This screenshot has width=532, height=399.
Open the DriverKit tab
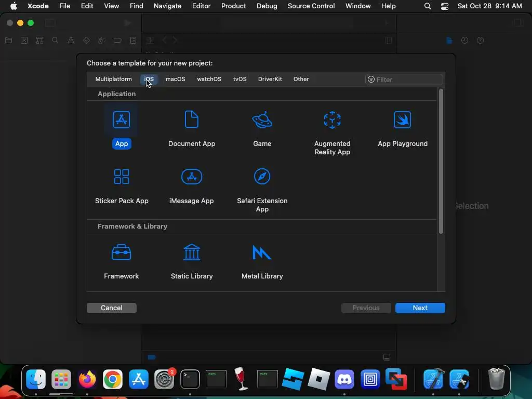click(x=270, y=79)
